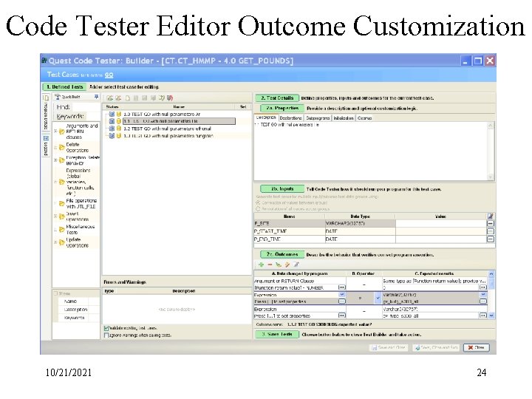532x399 pixels.
Task: Click the red minus remove-outcome icon
Action: [270, 265]
